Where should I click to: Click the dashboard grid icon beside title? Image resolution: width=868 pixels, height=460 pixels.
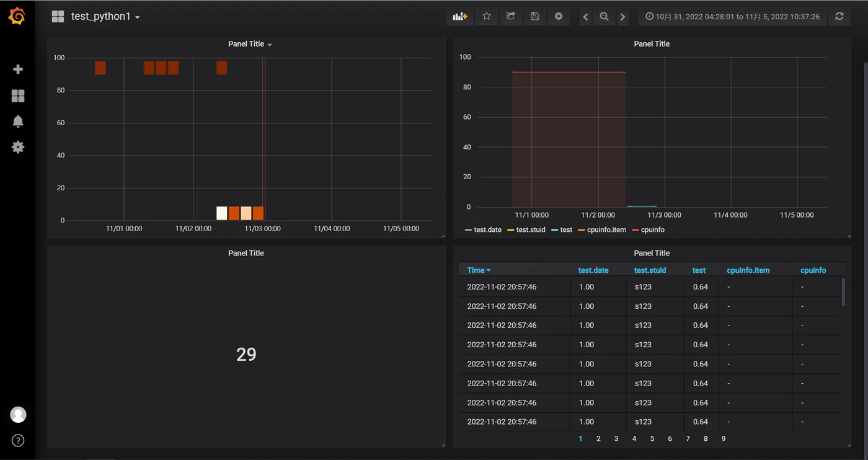58,17
